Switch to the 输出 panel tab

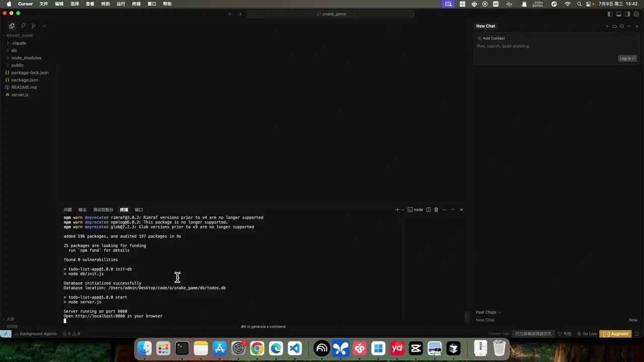82,210
